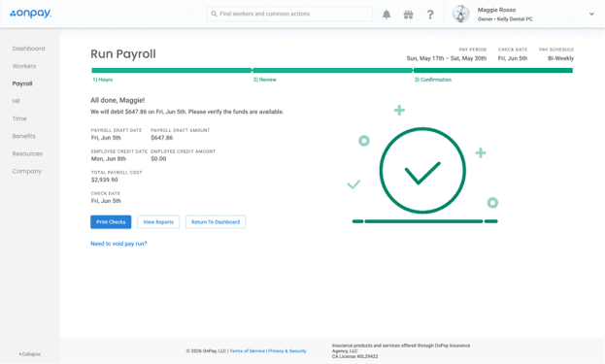The image size is (605, 364).
Task: Collapse the sidebar navigation
Action: point(30,354)
